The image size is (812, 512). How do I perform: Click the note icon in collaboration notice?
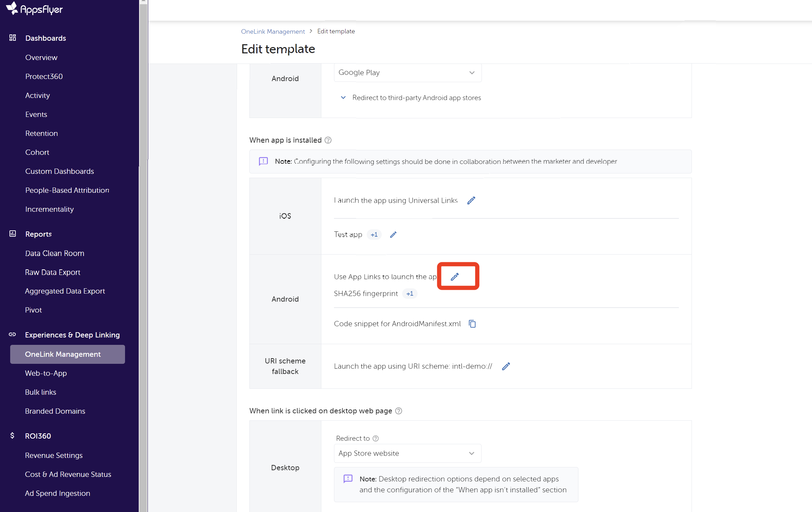263,161
